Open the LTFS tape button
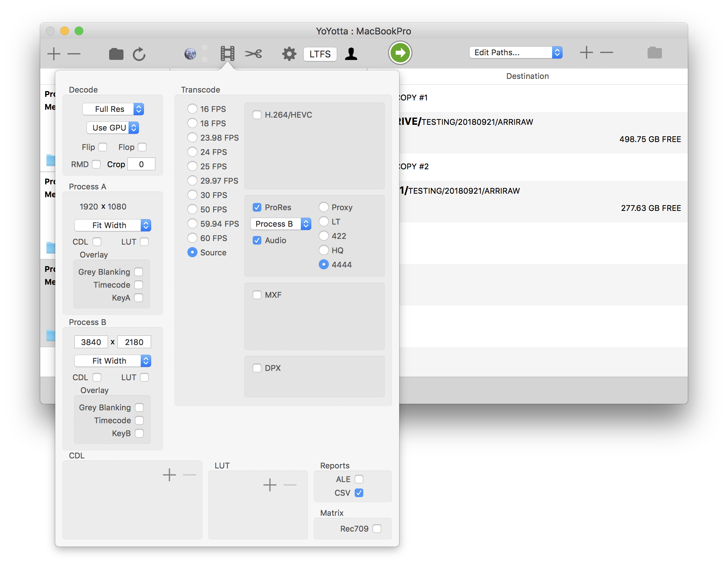This screenshot has height=571, width=728. coord(320,54)
